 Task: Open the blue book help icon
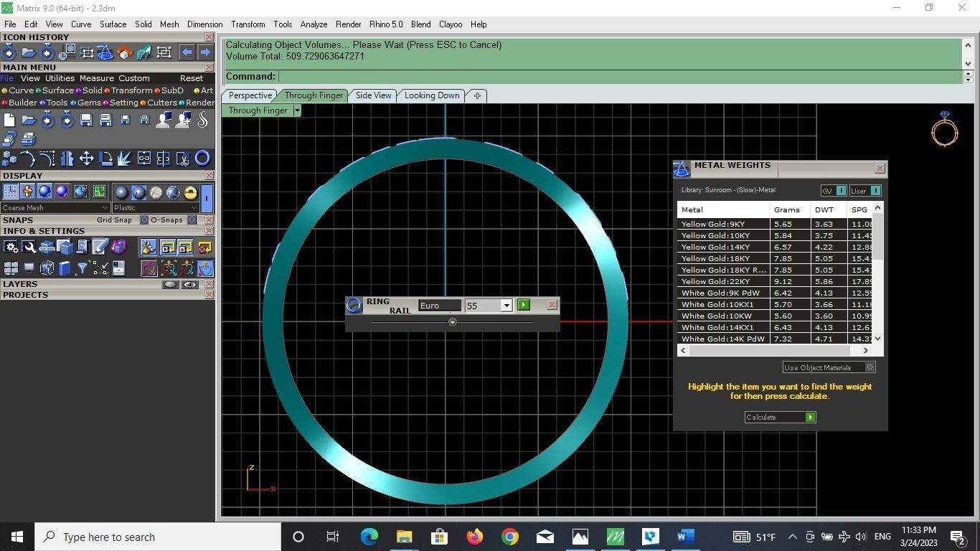65,268
